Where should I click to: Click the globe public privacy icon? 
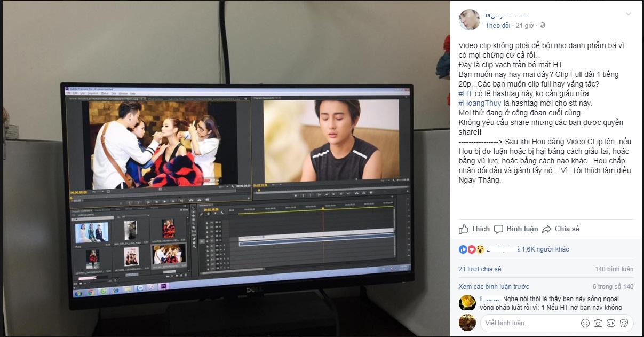click(x=543, y=25)
